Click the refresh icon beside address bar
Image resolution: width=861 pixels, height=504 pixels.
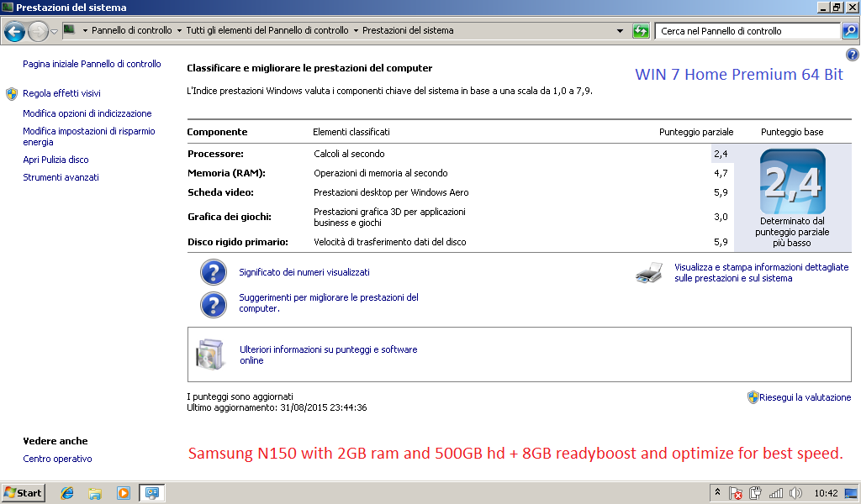pos(641,31)
